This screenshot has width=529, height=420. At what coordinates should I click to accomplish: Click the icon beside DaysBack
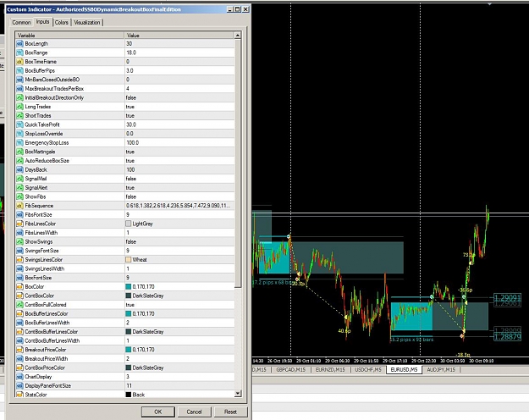point(20,169)
